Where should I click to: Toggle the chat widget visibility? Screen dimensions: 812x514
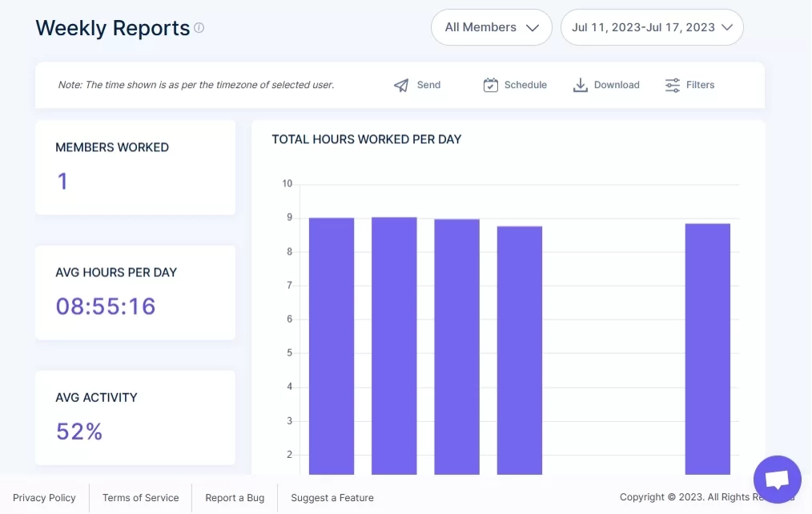[777, 479]
